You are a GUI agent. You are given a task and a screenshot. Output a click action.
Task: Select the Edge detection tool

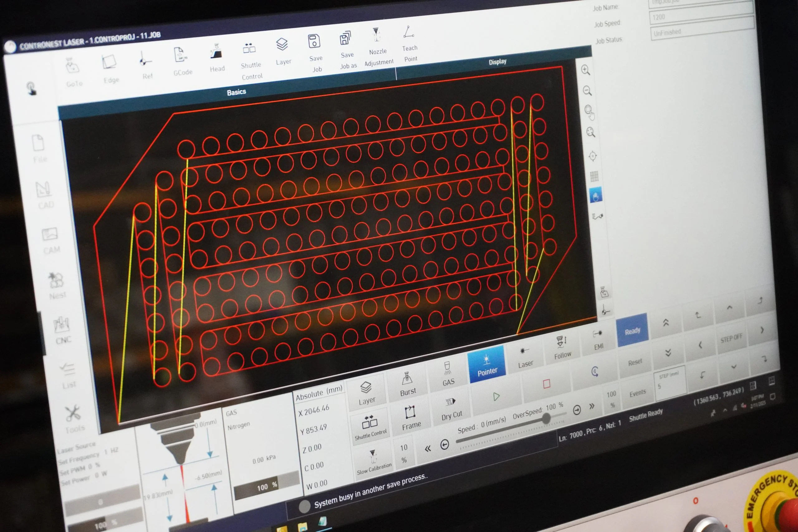(x=110, y=69)
